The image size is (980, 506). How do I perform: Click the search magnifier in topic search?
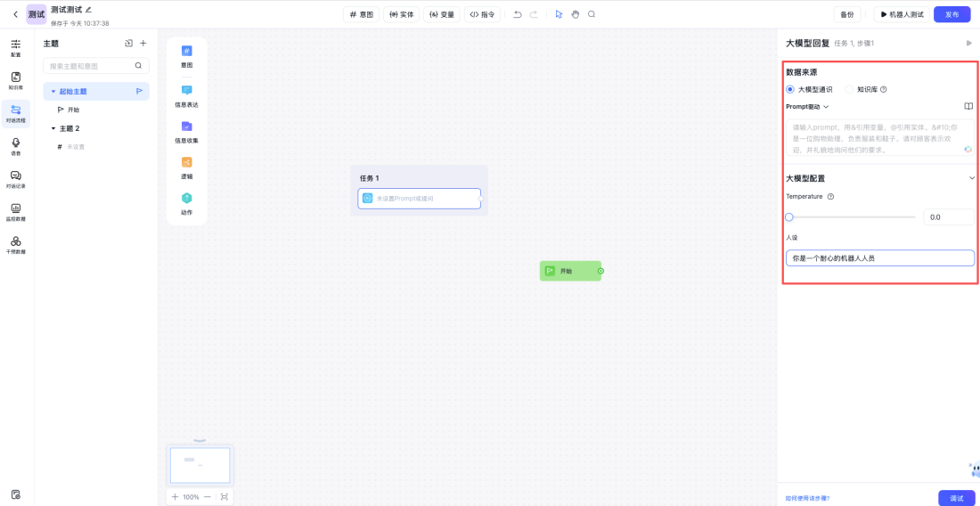(x=138, y=66)
